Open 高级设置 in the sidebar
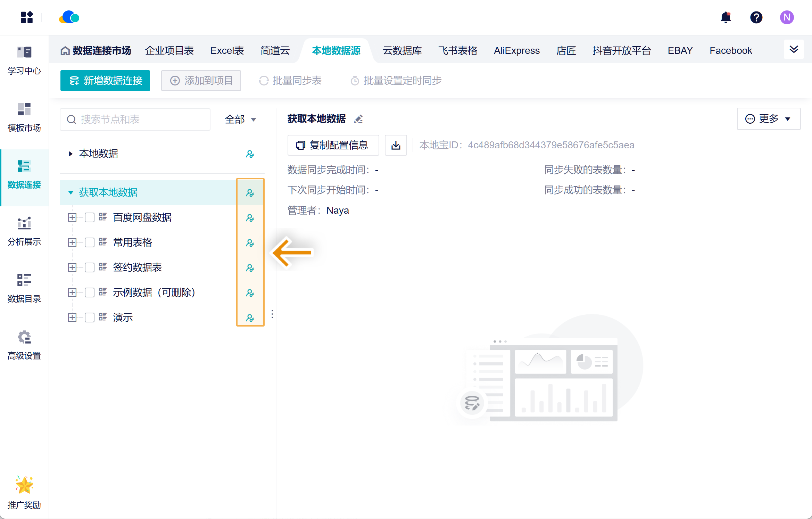 click(24, 345)
